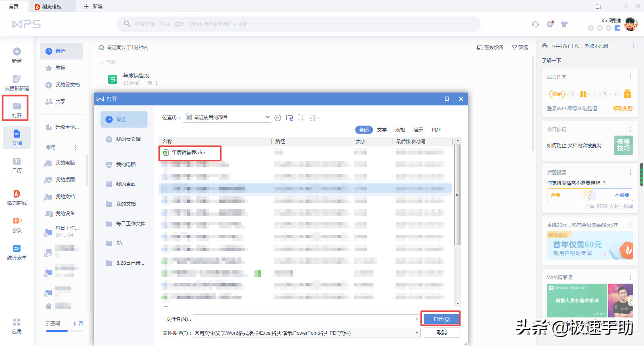Click the 新建 plus icon in left sidebar

point(17,51)
